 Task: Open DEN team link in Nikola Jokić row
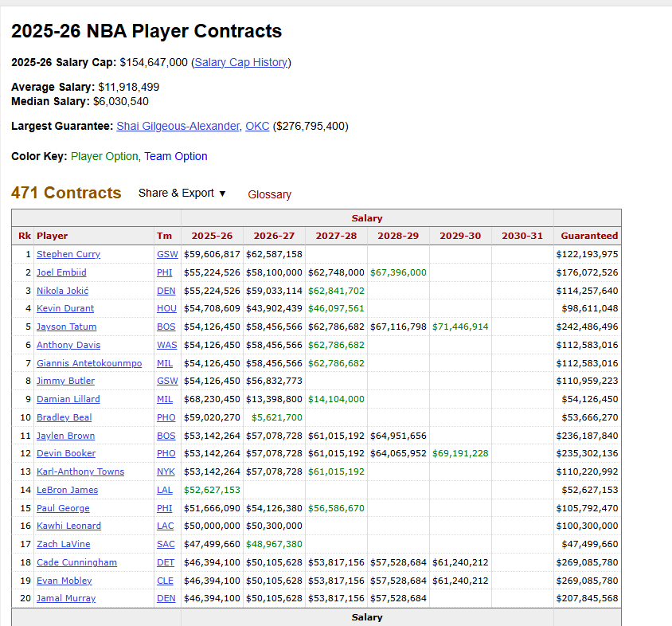coord(166,291)
